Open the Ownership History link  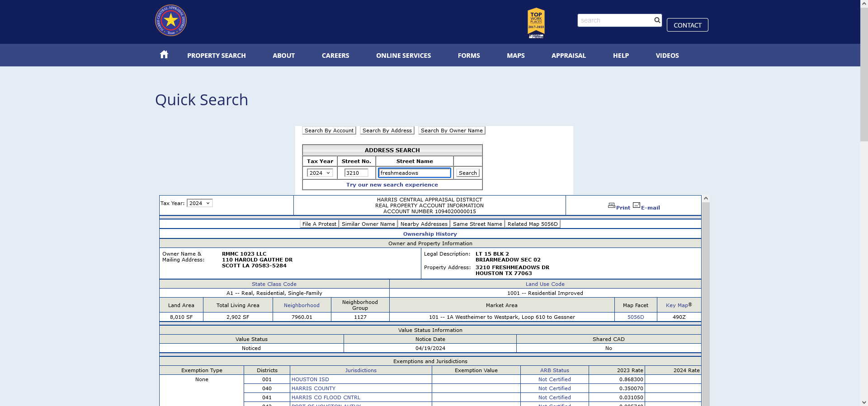tap(430, 234)
